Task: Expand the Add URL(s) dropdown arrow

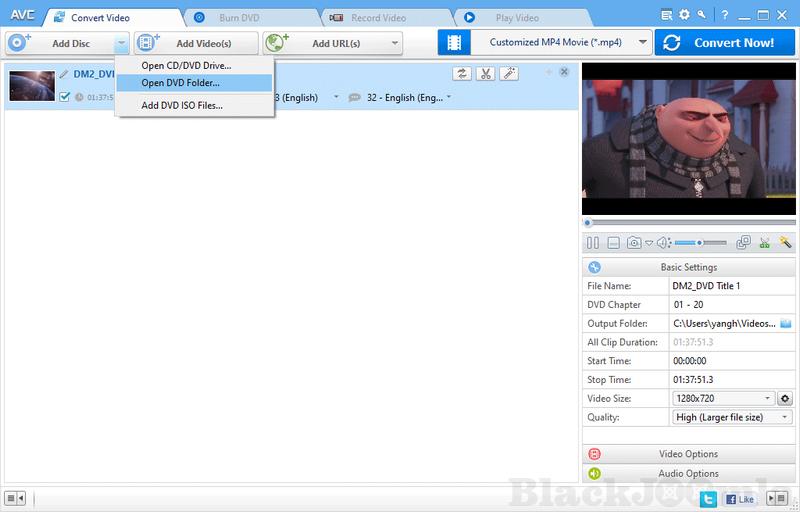Action: (x=395, y=43)
